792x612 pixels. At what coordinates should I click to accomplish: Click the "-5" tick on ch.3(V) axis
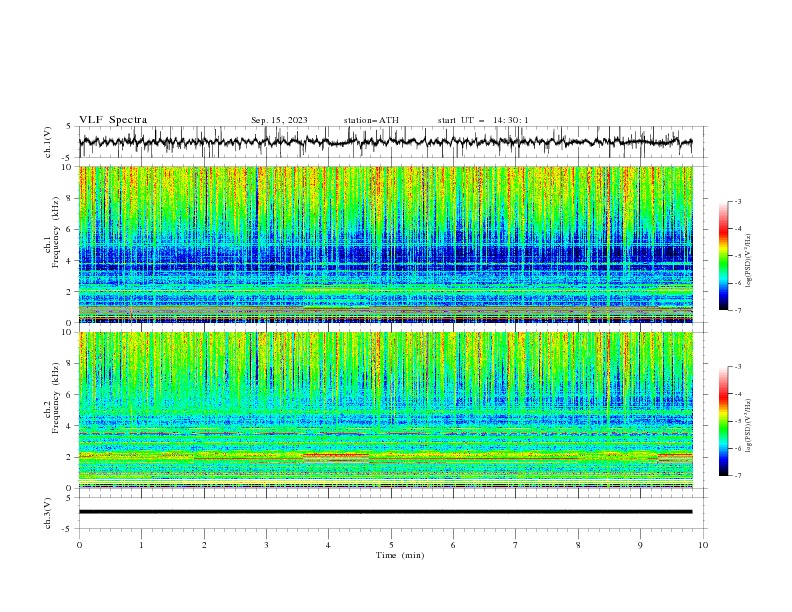68,529
